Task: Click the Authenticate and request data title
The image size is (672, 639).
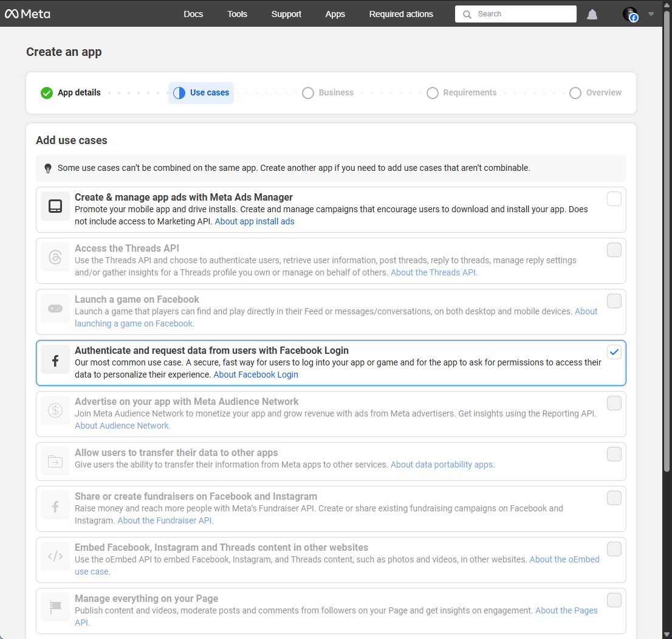Action: tap(211, 350)
